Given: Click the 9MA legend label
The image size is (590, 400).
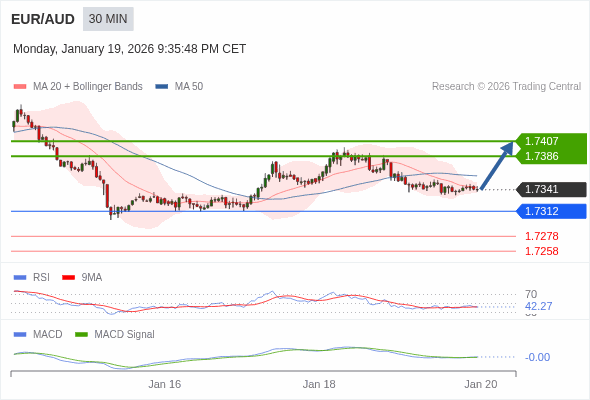Looking at the screenshot, I should click(92, 278).
